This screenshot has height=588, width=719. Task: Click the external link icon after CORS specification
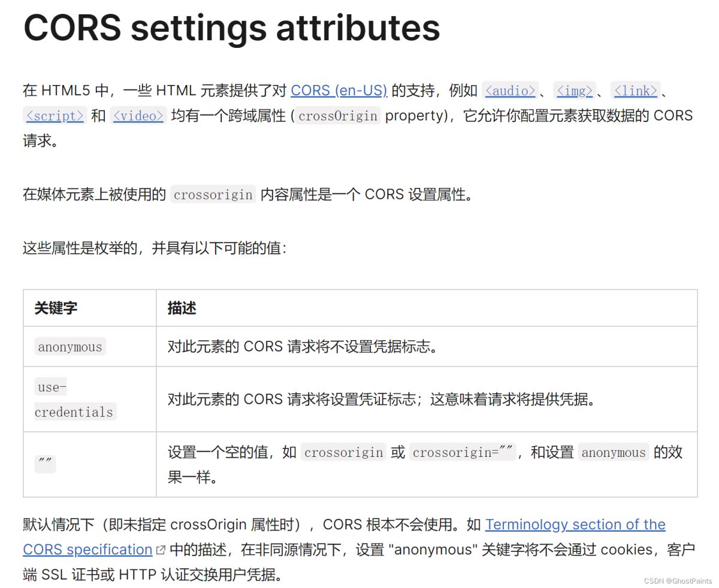click(x=161, y=550)
